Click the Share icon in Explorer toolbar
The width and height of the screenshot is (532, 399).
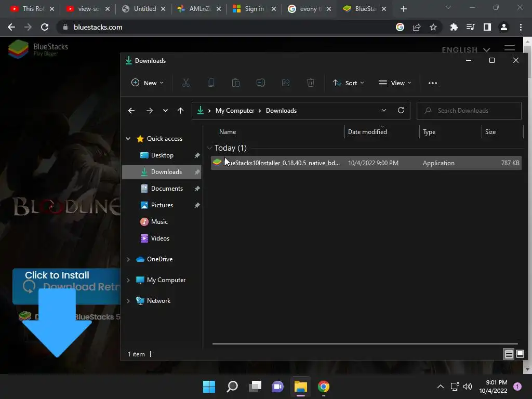point(286,83)
